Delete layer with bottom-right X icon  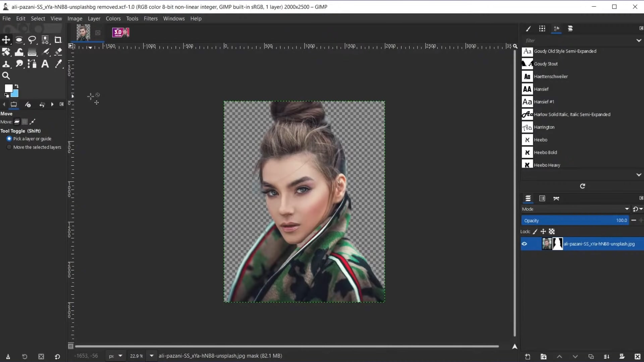click(x=637, y=357)
